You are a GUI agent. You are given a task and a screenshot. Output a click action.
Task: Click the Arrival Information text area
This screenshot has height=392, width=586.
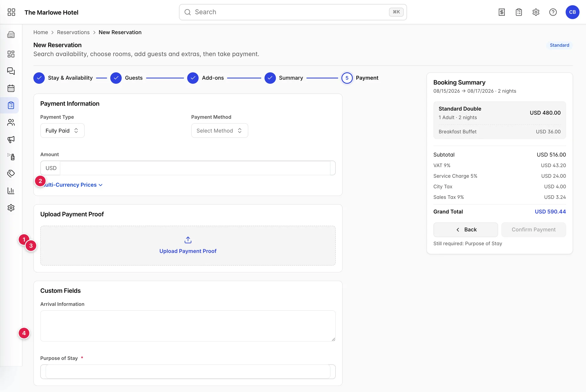[x=188, y=326]
